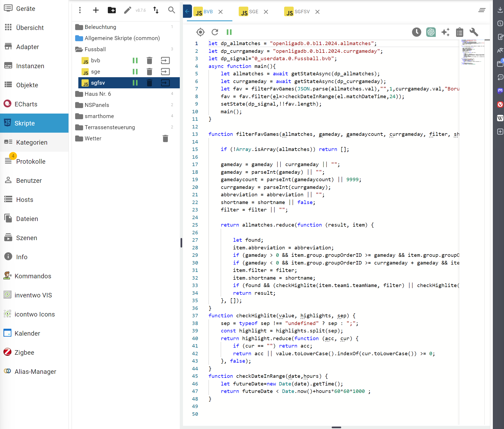Pause the running bvb script
This screenshot has height=429, width=504.
point(135,60)
